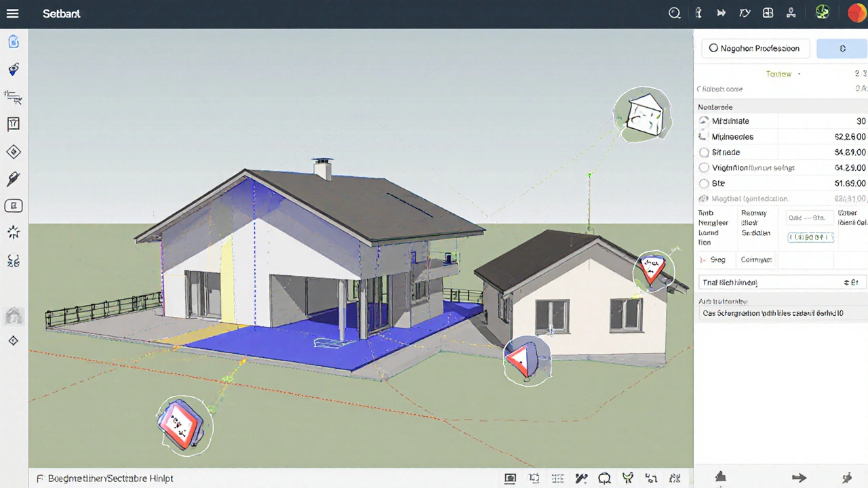Viewport: 868px width, 488px height.
Task: Click the Setbant app title in the header
Action: coord(61,14)
